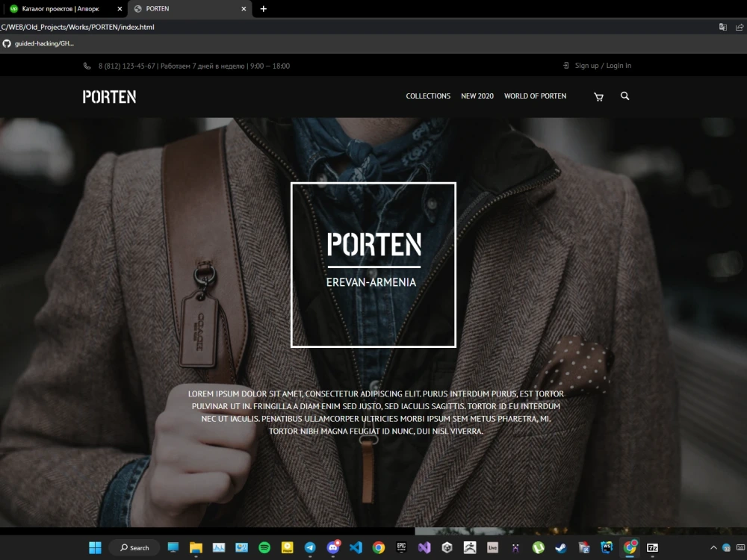Open WORLD OF PORTEN page
Image resolution: width=747 pixels, height=560 pixels.
(x=535, y=96)
